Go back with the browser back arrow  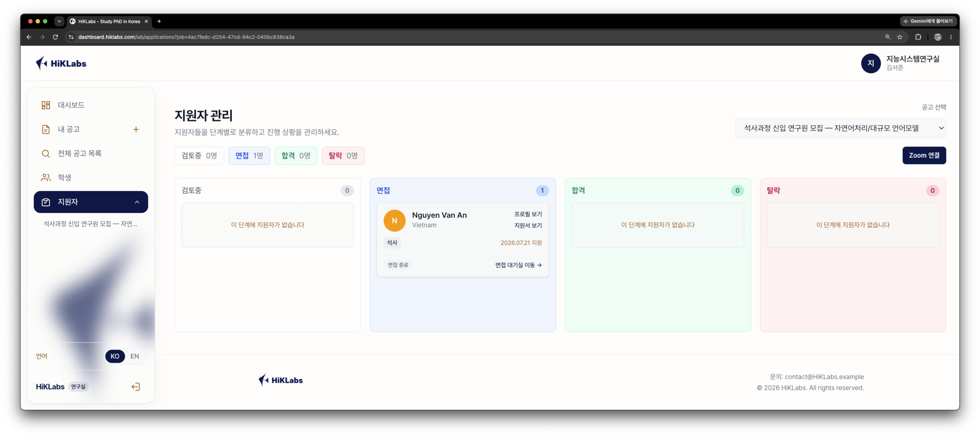point(29,37)
